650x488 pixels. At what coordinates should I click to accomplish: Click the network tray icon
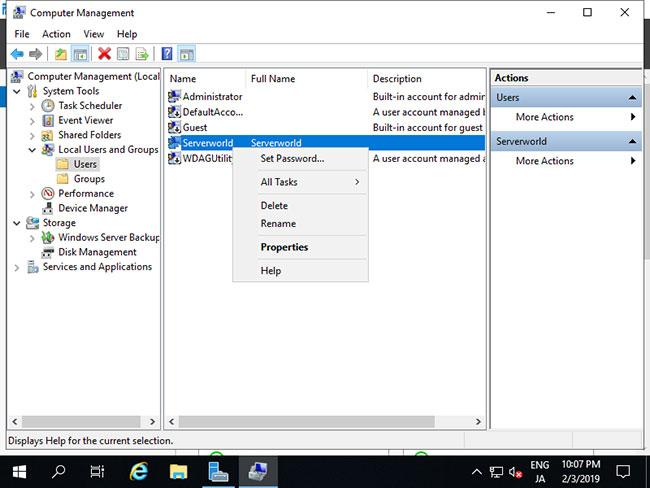pos(496,472)
